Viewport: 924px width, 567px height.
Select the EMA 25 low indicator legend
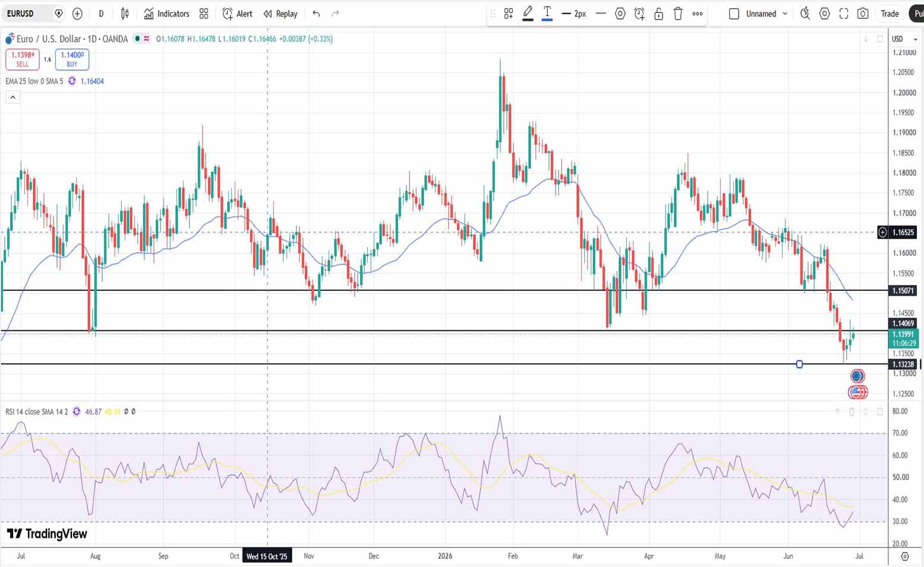tap(34, 81)
